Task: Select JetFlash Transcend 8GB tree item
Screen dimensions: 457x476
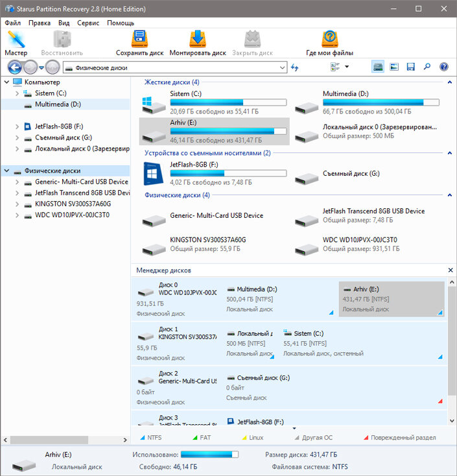Action: point(82,193)
